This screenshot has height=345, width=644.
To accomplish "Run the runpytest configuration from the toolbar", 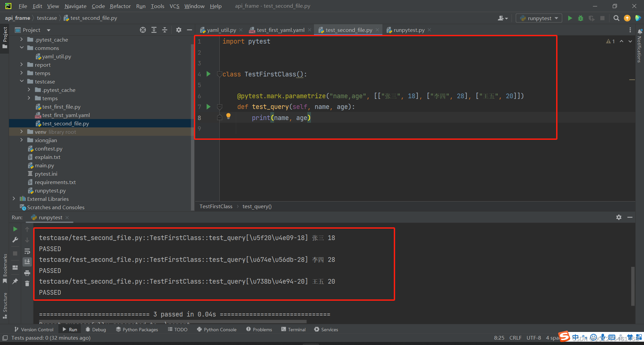I will tap(570, 18).
